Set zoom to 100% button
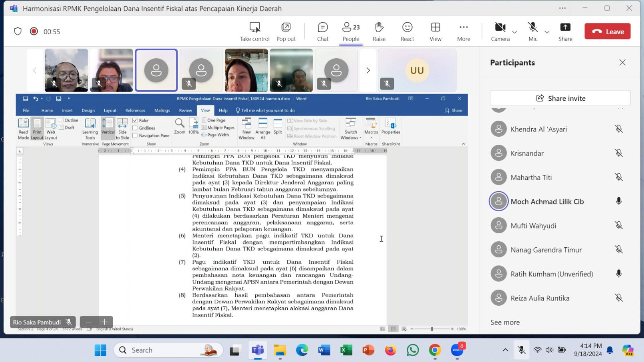644x362 pixels. [194, 126]
